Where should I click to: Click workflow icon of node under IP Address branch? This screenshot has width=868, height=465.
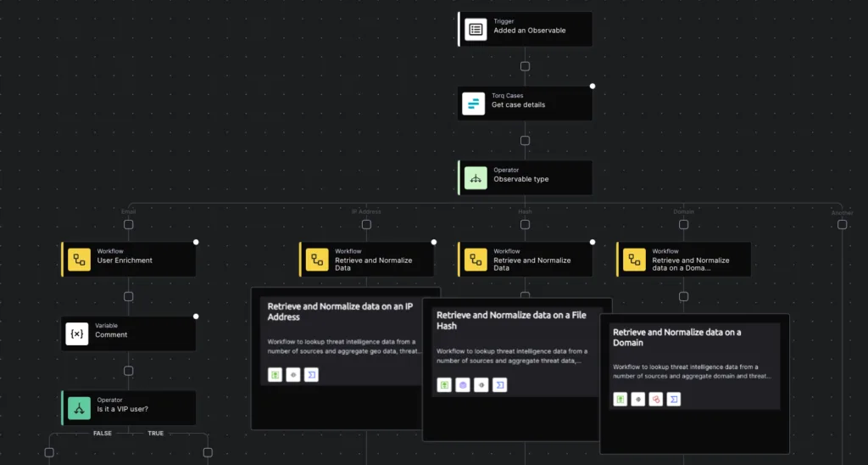coord(317,260)
